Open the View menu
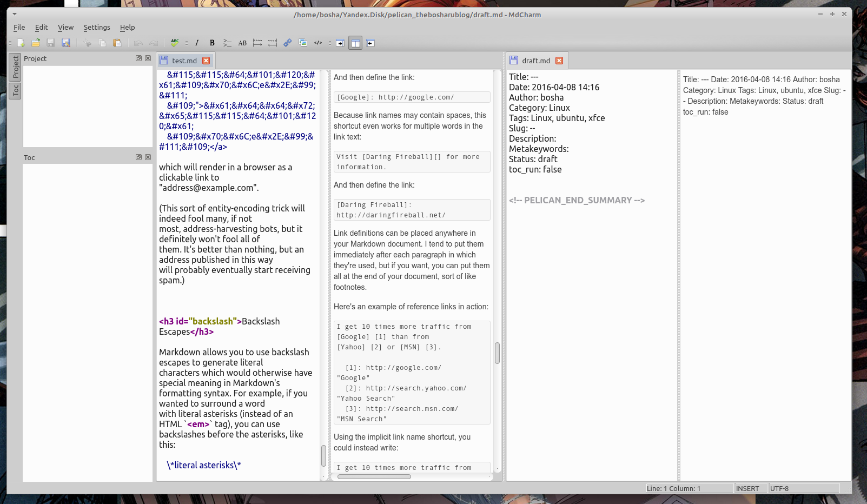867x504 pixels. pos(66,27)
